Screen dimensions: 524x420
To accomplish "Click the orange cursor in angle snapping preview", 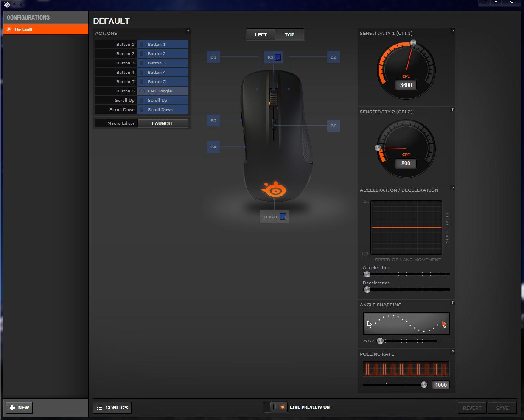I will [x=443, y=324].
